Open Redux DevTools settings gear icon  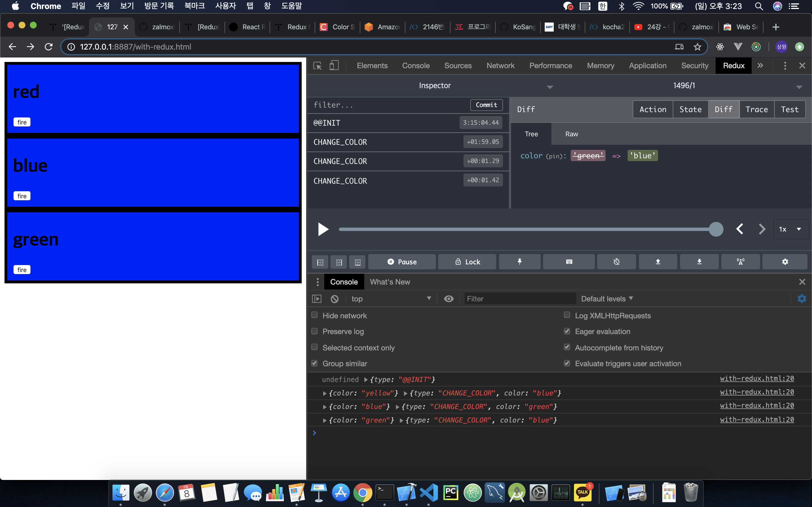coord(785,262)
